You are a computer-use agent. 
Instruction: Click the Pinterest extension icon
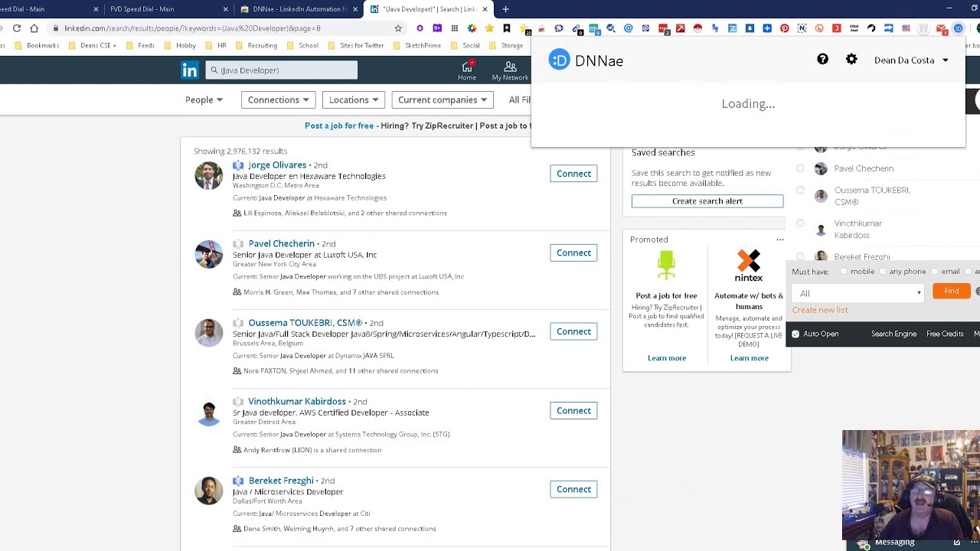[x=785, y=28]
